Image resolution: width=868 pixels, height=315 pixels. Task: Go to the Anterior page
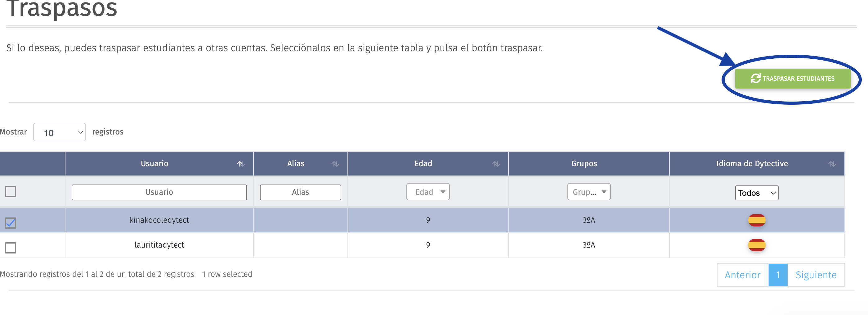click(x=743, y=275)
